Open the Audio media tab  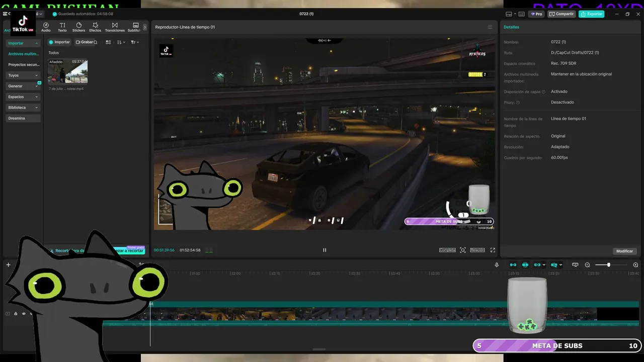pos(46,27)
